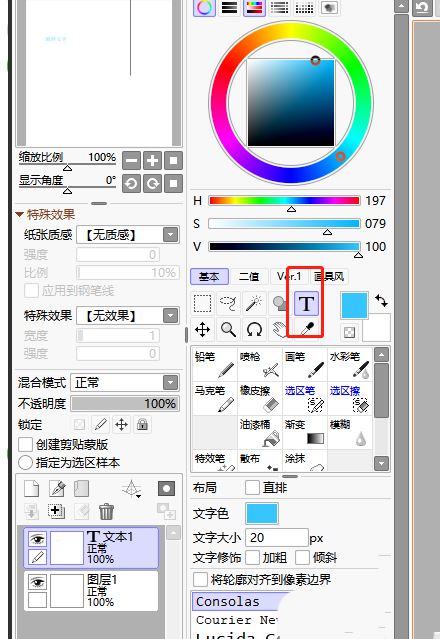Adjust the 不透明度 opacity slider
This screenshot has height=639, width=440.
(125, 403)
